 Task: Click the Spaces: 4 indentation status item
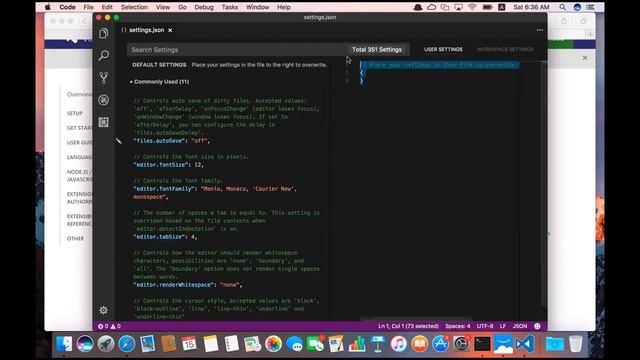pos(458,326)
